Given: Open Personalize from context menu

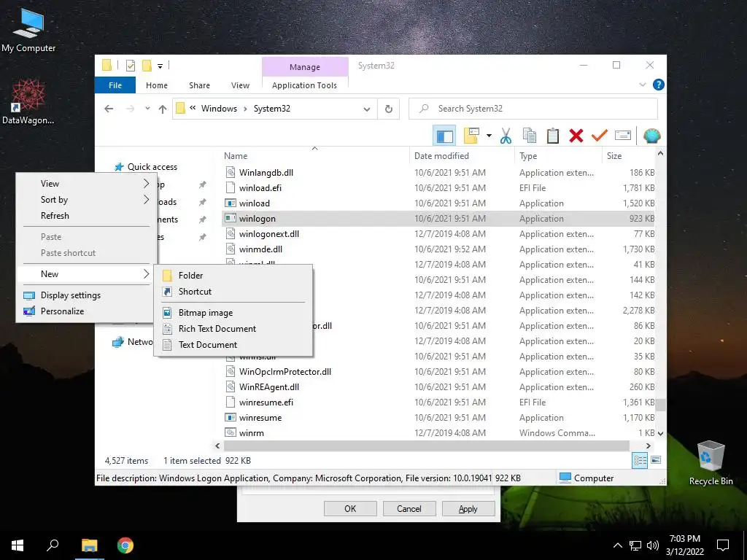Looking at the screenshot, I should coord(87,311).
